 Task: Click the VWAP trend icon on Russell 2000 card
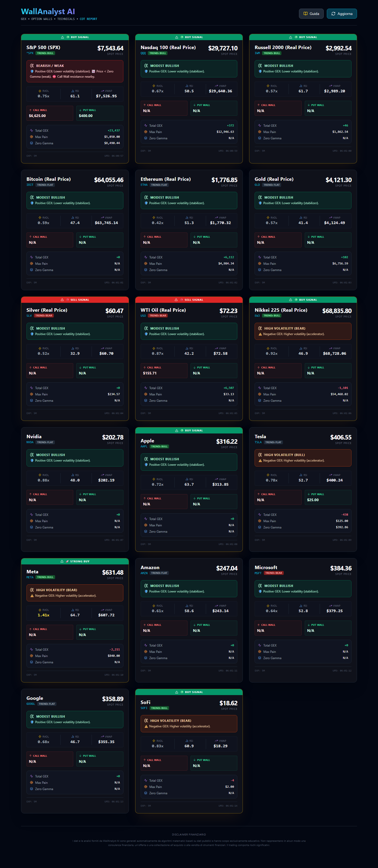tap(330, 86)
